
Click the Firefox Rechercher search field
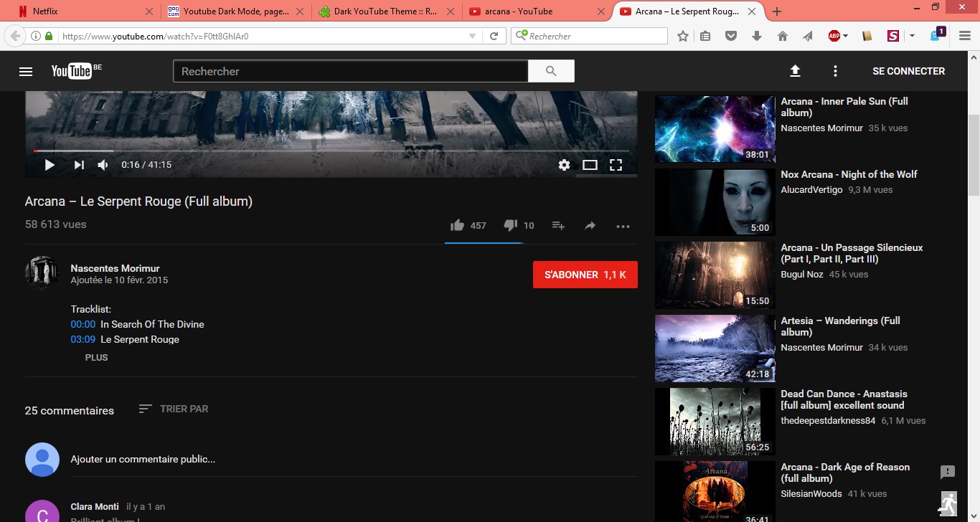click(x=589, y=36)
